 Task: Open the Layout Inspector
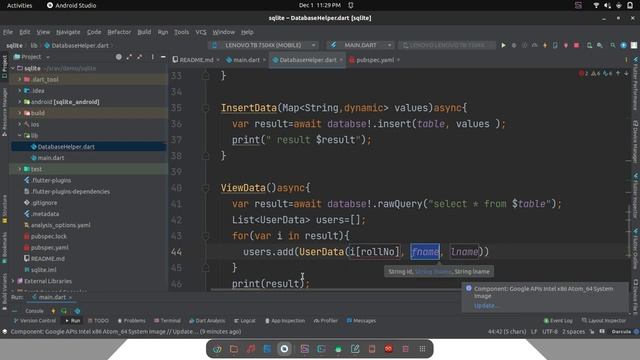[x=604, y=321]
